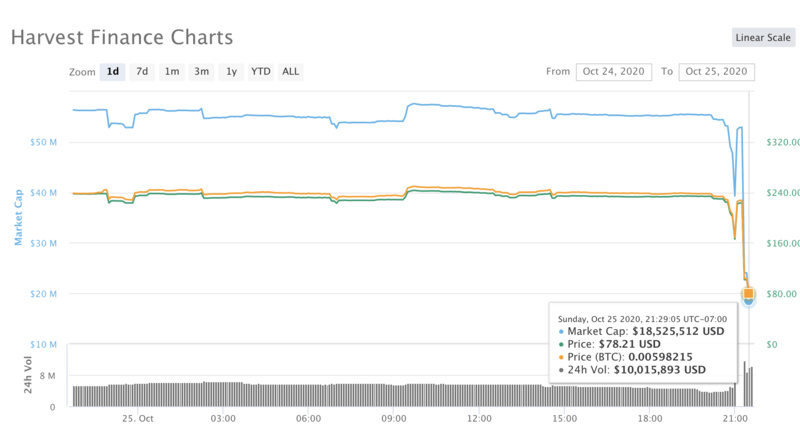Click the orange Price BTC data point marker

pos(748,293)
